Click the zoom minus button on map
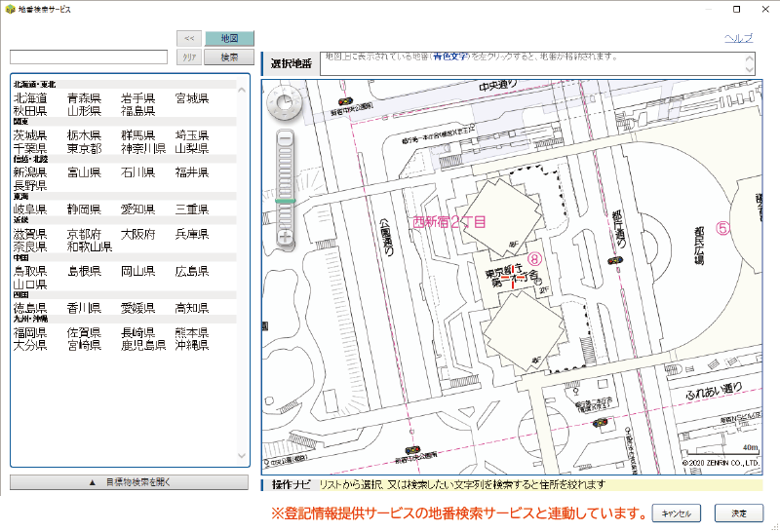780x532 pixels. pyautogui.click(x=286, y=139)
